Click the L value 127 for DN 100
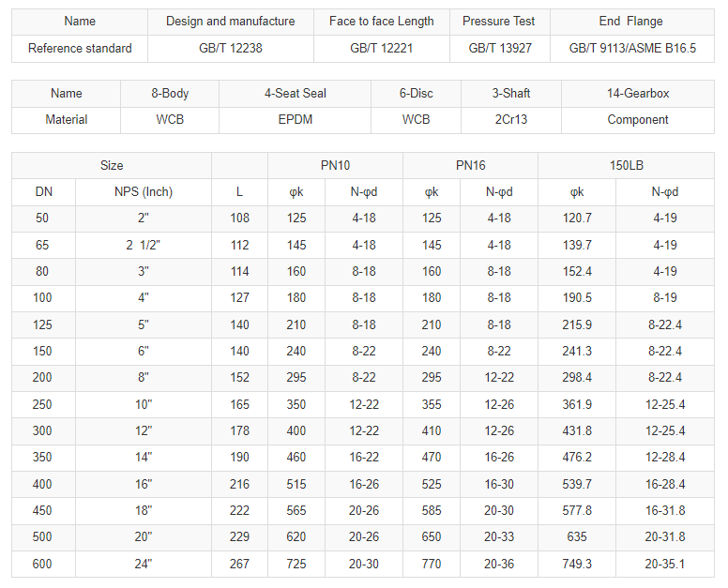Screen dimensions: 728x588 (x=239, y=298)
